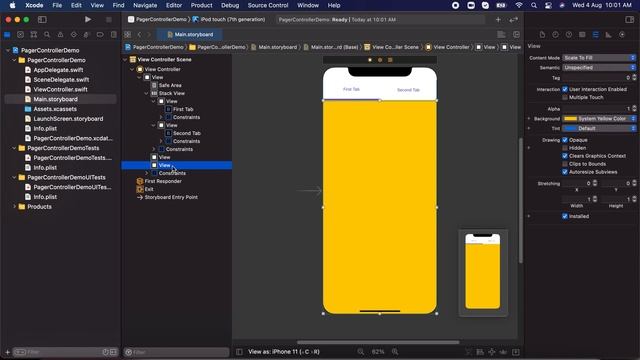Open the Connections inspector icon
640x360 pixels.
622,35
